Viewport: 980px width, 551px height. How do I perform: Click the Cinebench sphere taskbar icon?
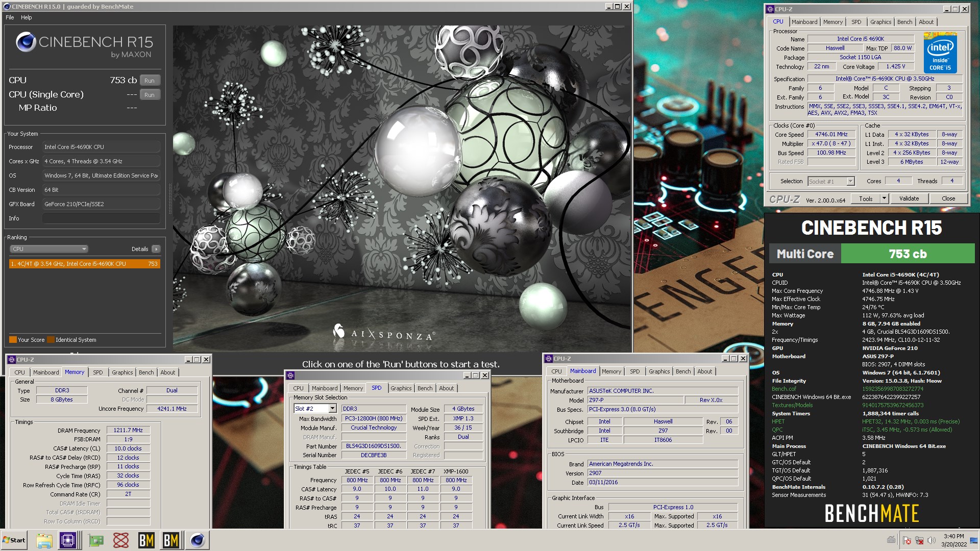pos(198,540)
